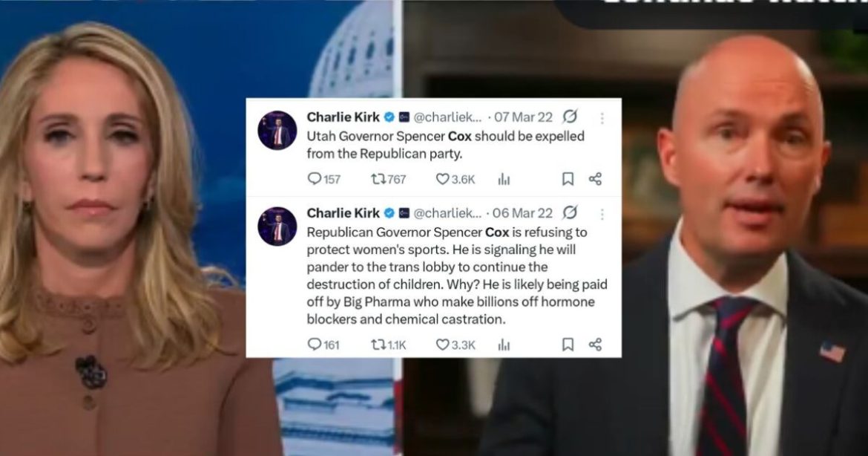
Task: View analytics of the 06 Mar tweet
Action: [504, 345]
